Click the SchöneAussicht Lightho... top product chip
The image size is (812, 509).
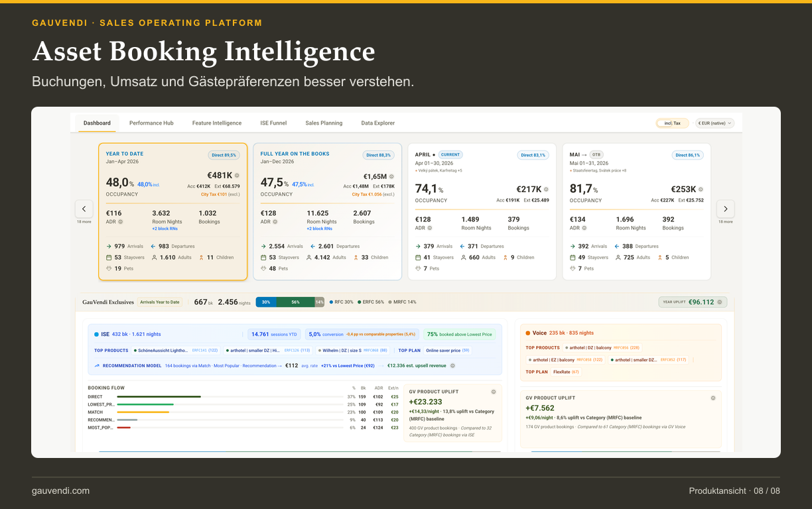(176, 350)
